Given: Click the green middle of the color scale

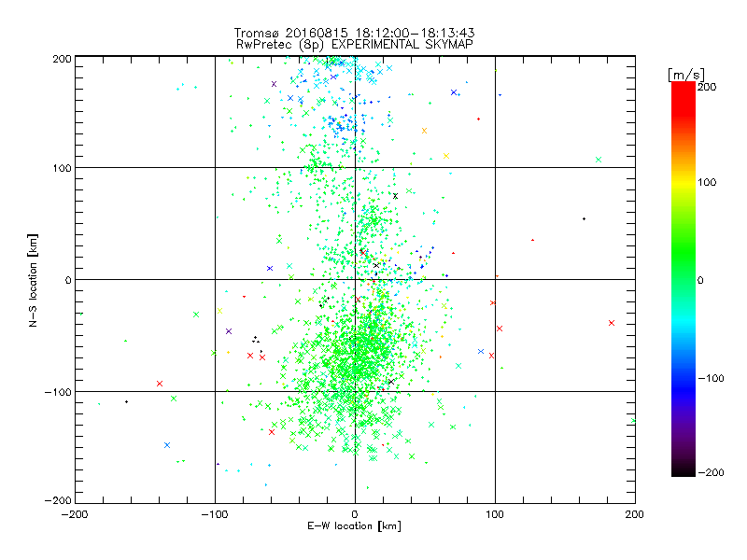Looking at the screenshot, I should (684, 267).
